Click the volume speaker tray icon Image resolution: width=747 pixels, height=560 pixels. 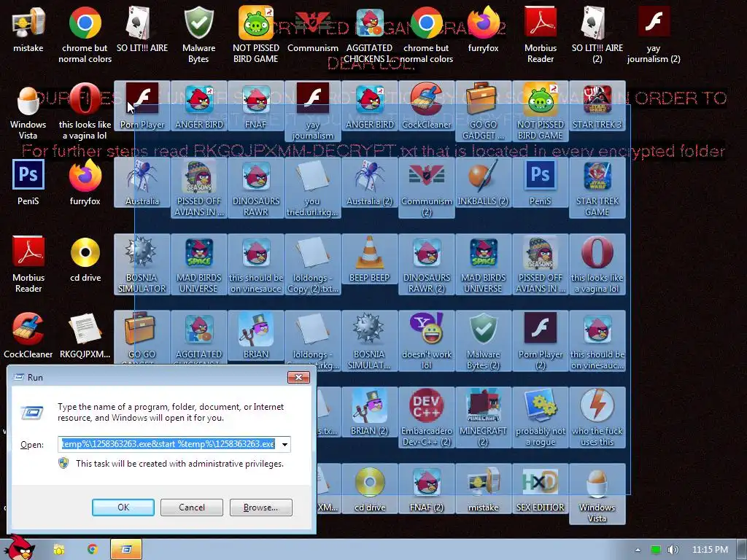coord(673,550)
